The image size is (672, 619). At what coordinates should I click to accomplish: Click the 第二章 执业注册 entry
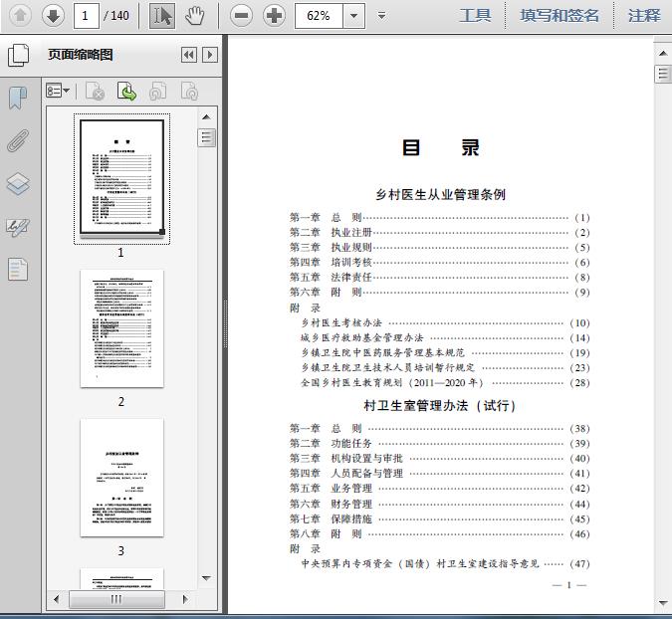click(440, 233)
